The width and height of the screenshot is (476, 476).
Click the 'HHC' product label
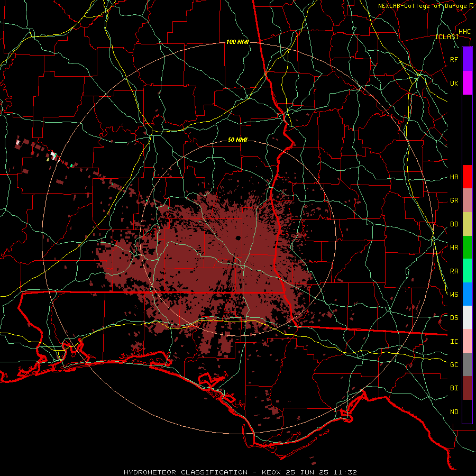point(465,32)
